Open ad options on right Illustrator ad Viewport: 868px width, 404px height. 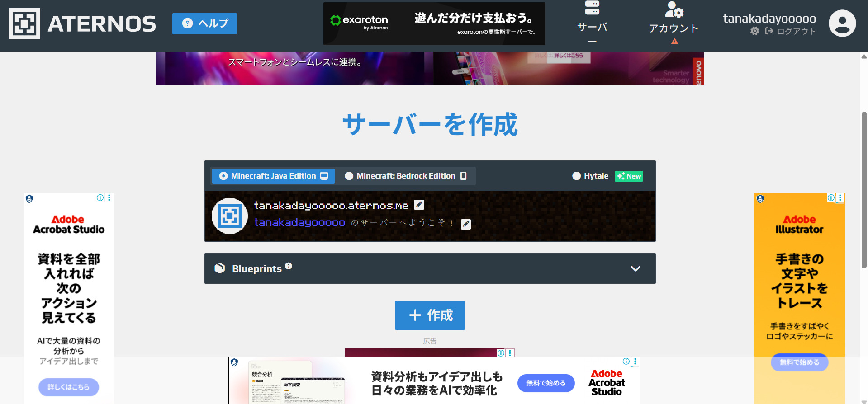[840, 198]
